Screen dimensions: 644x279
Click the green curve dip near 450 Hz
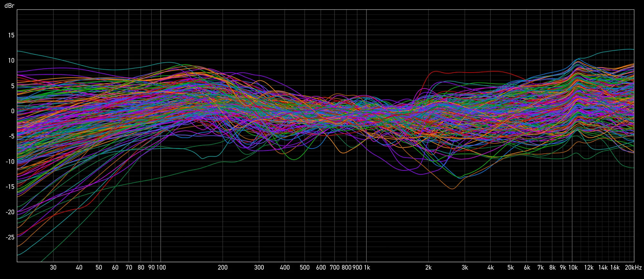294,159
